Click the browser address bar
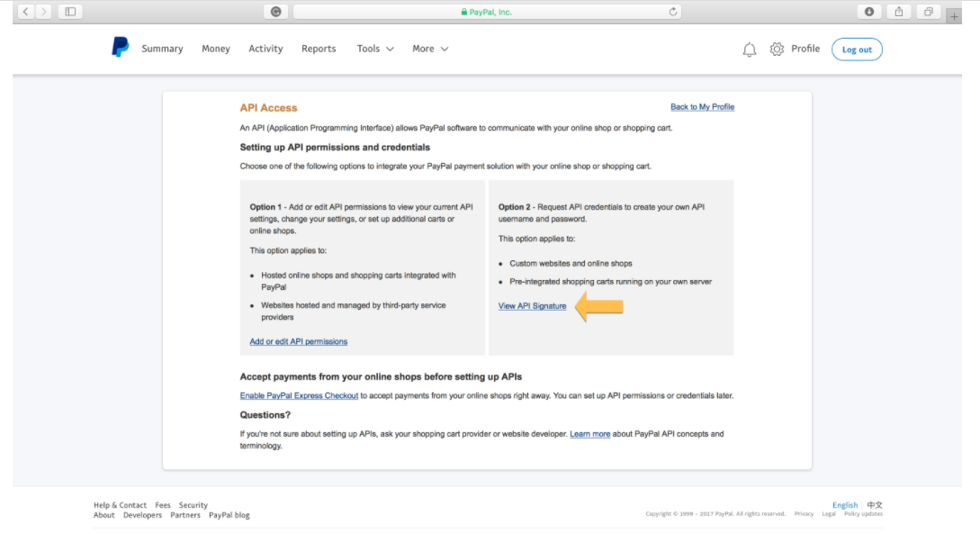980x534 pixels. click(486, 11)
